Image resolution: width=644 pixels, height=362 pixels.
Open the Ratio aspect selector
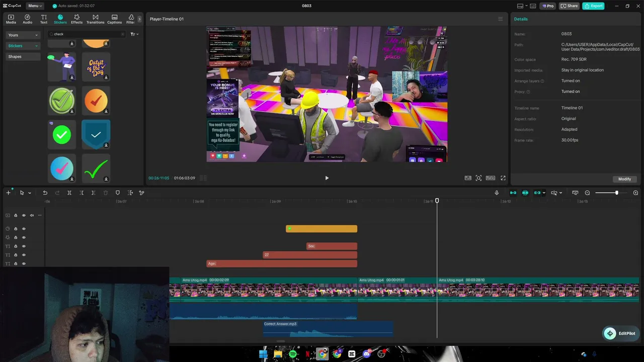click(x=490, y=178)
